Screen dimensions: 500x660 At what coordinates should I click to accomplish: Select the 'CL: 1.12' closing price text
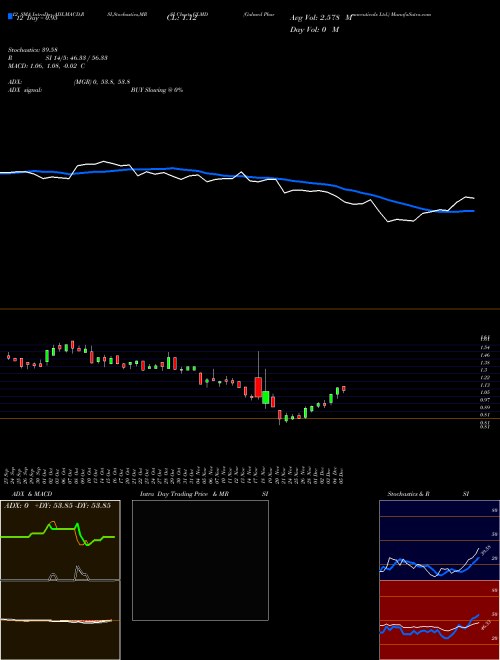click(181, 19)
